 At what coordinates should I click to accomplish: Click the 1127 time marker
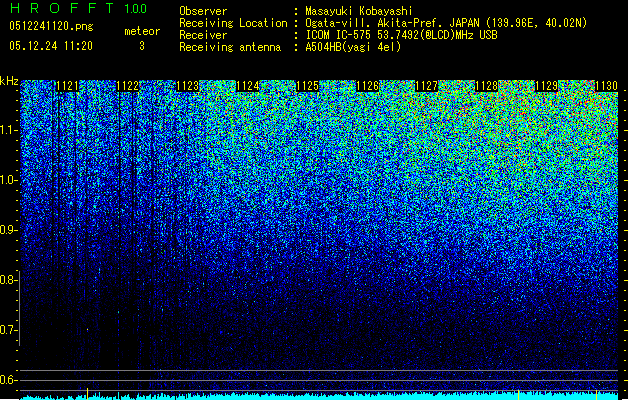(426, 86)
